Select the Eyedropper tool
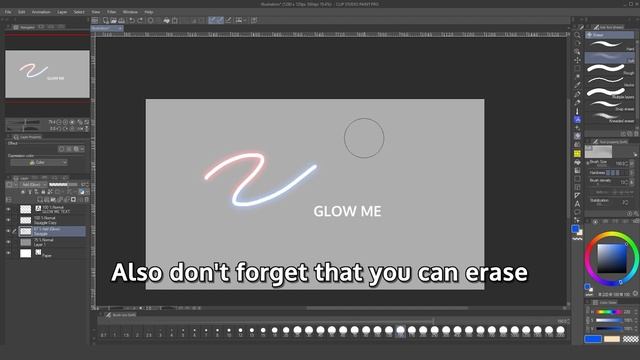640x360 pixels. [x=577, y=85]
